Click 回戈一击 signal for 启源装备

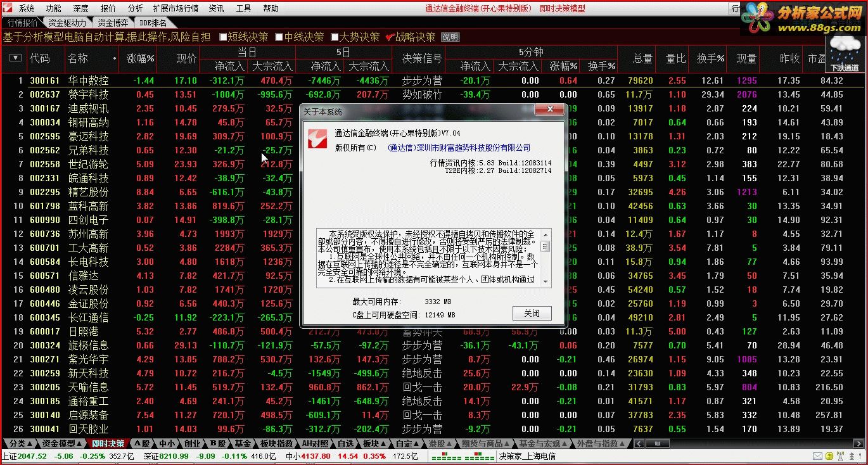pyautogui.click(x=422, y=415)
